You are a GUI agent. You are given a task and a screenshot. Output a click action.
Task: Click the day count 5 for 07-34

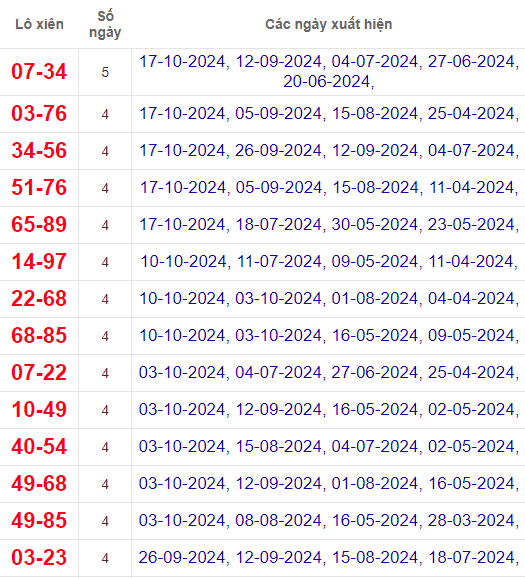point(105,72)
